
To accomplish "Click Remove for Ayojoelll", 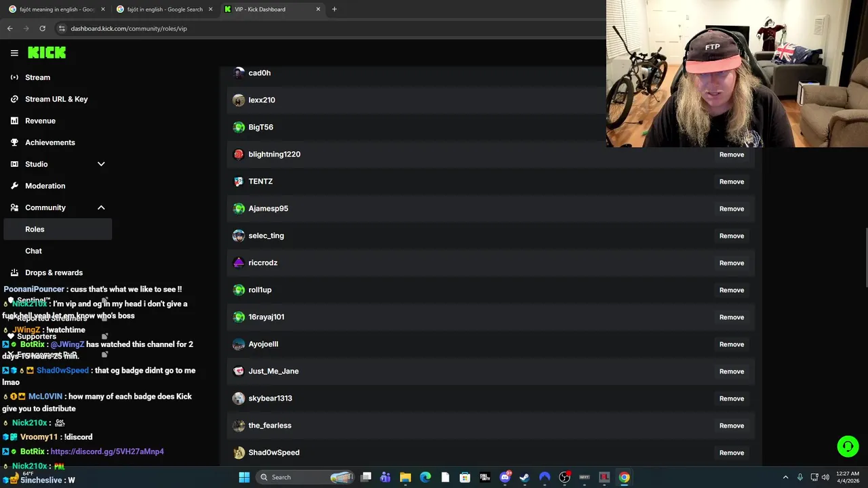I will 732,344.
